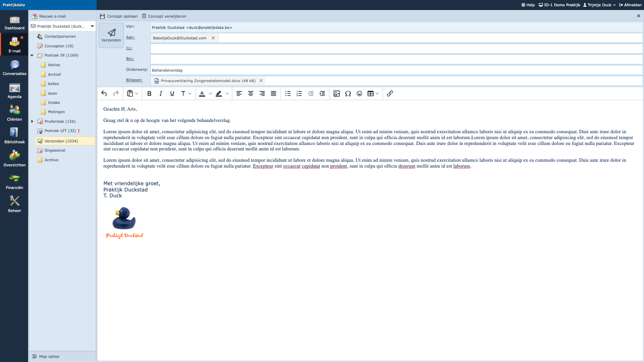The width and height of the screenshot is (644, 362).
Task: Open the text color picker arrow
Action: click(x=210, y=94)
